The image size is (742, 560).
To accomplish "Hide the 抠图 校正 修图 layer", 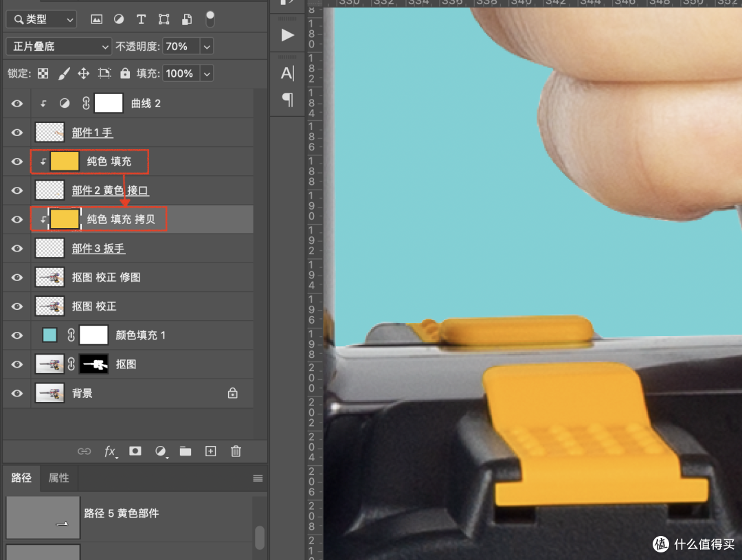I will (x=17, y=278).
